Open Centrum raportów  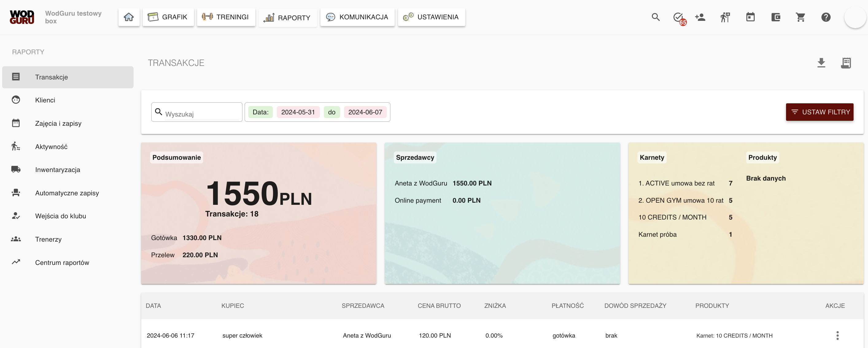[68, 262]
